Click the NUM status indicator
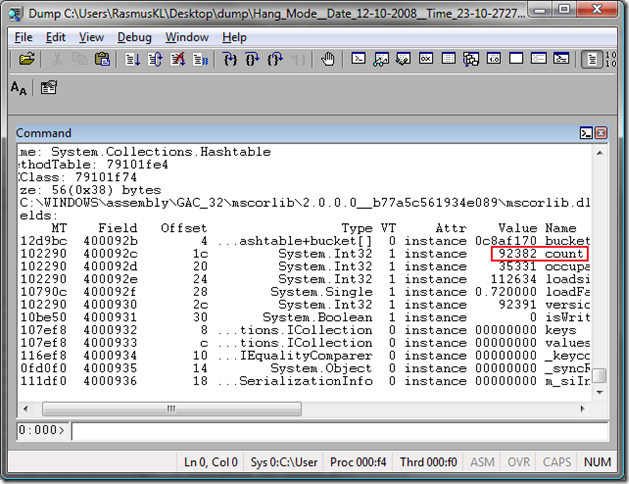Screen dimensions: 629x484 597,462
